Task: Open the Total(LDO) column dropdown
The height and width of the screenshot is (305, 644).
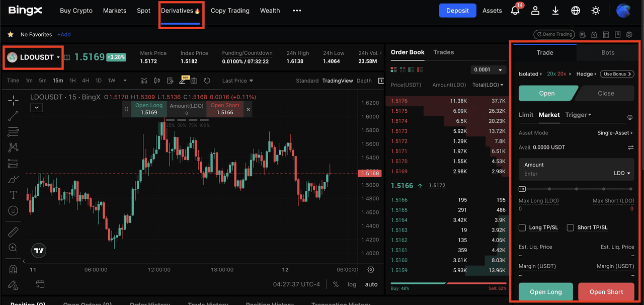Action: point(488,85)
